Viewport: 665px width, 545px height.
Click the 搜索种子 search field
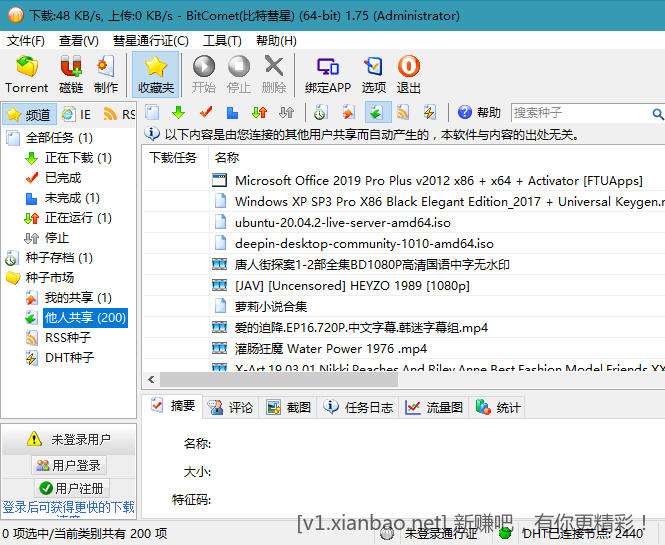coord(580,113)
